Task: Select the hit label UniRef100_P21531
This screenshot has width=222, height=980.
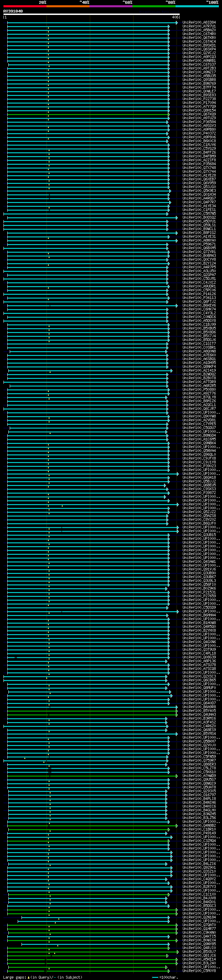Action: click(199, 592)
